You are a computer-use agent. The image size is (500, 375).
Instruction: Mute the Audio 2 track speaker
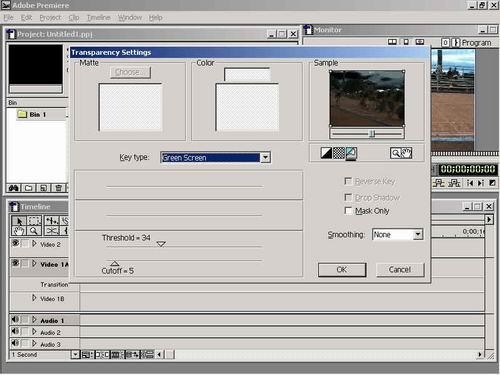click(15, 331)
